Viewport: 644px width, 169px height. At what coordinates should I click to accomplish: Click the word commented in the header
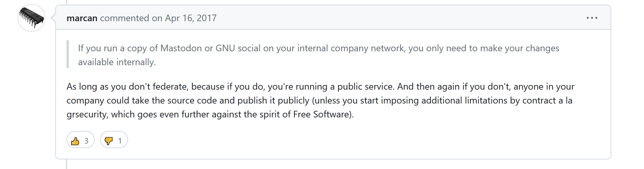125,18
